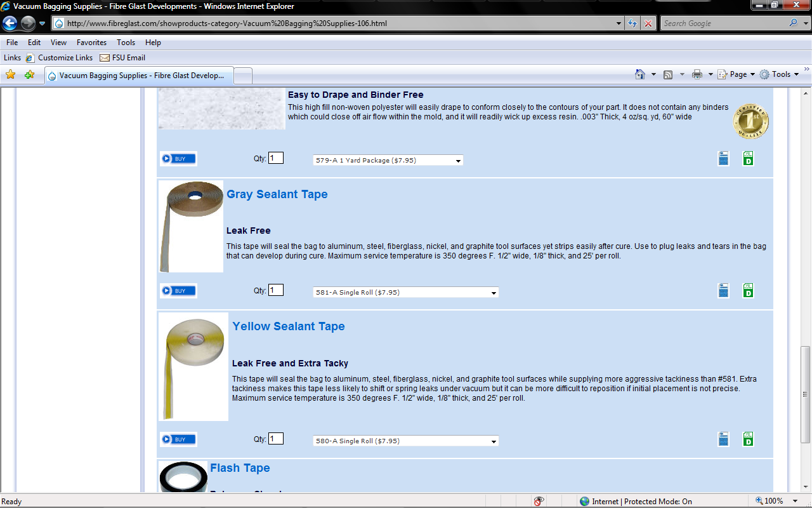Click blue document icon for Gray Sealant Tape

pyautogui.click(x=724, y=290)
